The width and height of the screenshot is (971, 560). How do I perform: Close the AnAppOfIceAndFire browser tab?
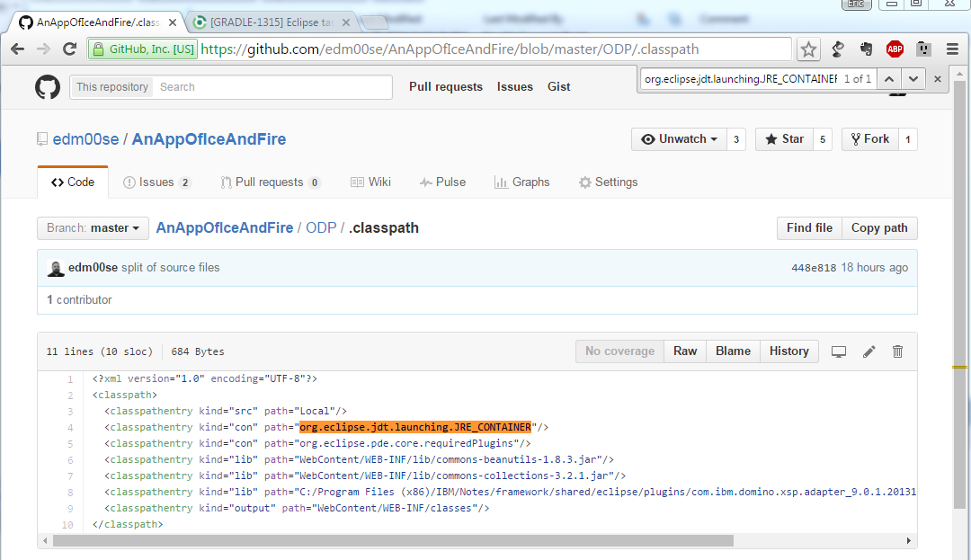coord(173,22)
